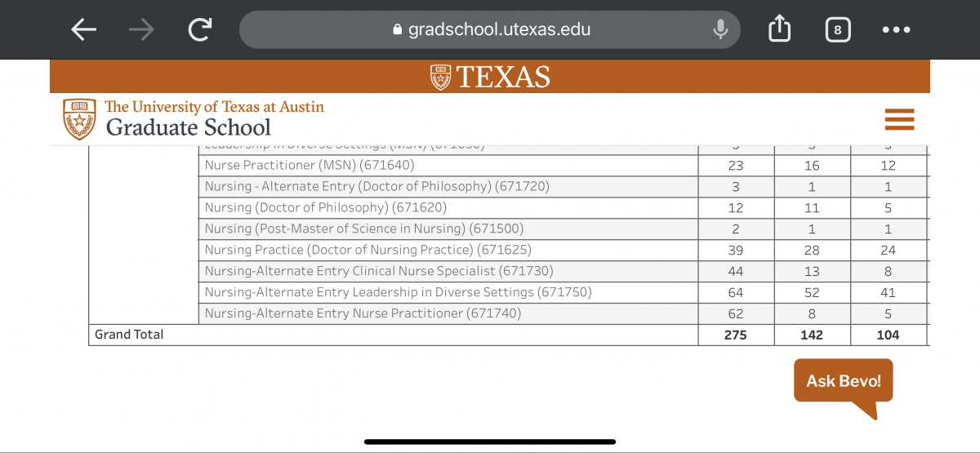The image size is (980, 453).
Task: Click the Grand Total row label
Action: tap(129, 335)
